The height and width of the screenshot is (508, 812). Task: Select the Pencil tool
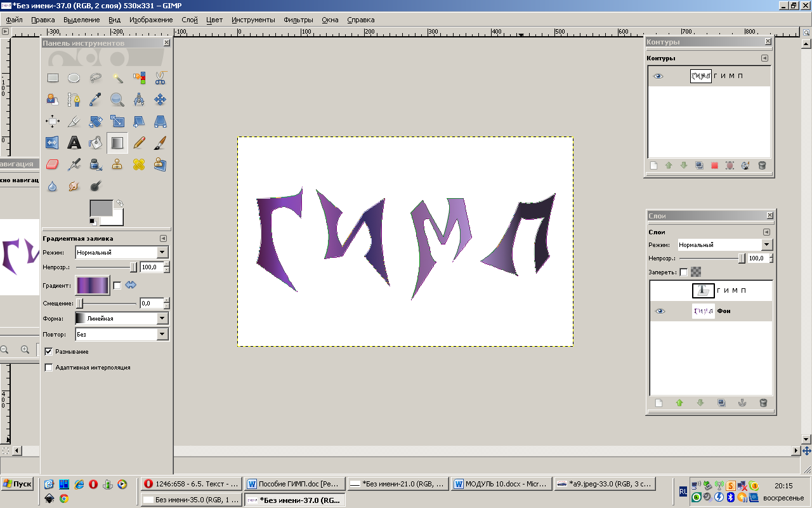[x=139, y=143]
